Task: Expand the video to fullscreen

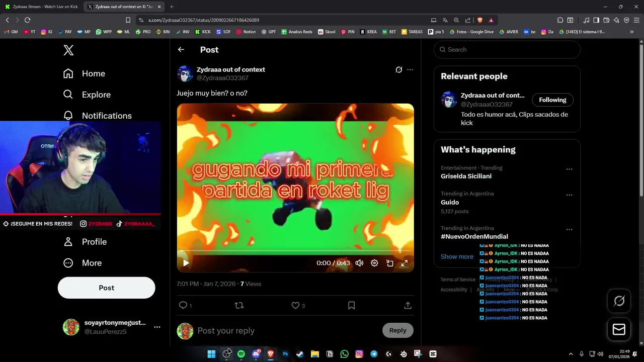Action: click(x=404, y=263)
